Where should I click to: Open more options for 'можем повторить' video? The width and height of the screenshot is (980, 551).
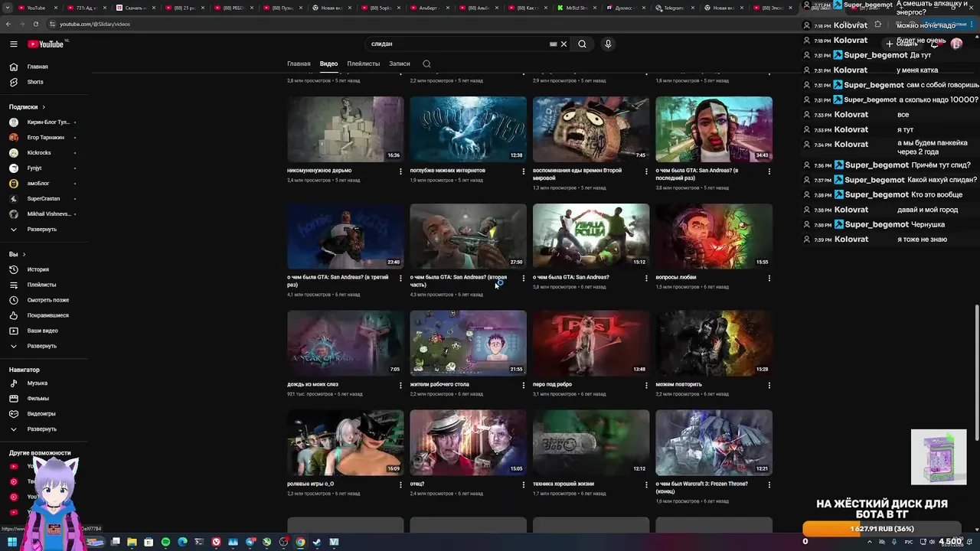click(x=769, y=386)
